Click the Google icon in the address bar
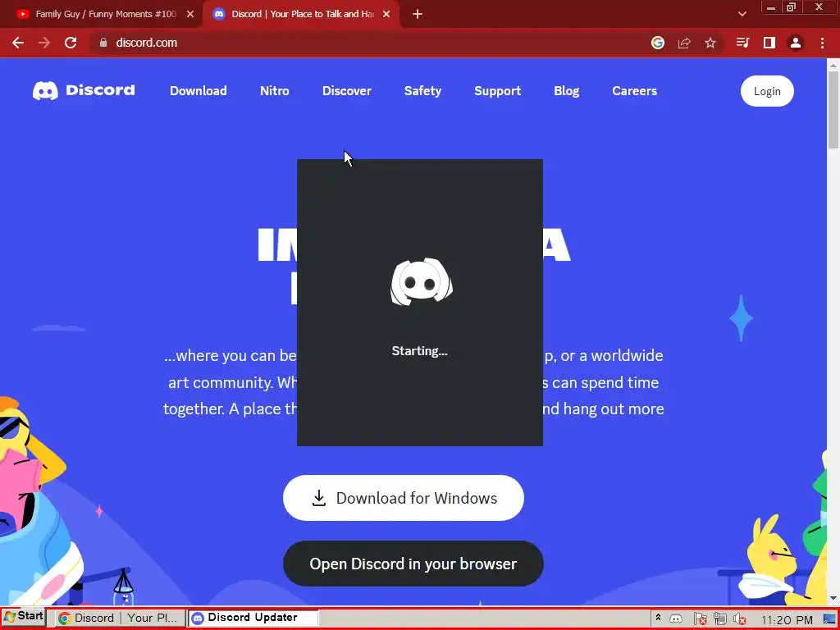Image resolution: width=840 pixels, height=630 pixels. click(x=658, y=43)
